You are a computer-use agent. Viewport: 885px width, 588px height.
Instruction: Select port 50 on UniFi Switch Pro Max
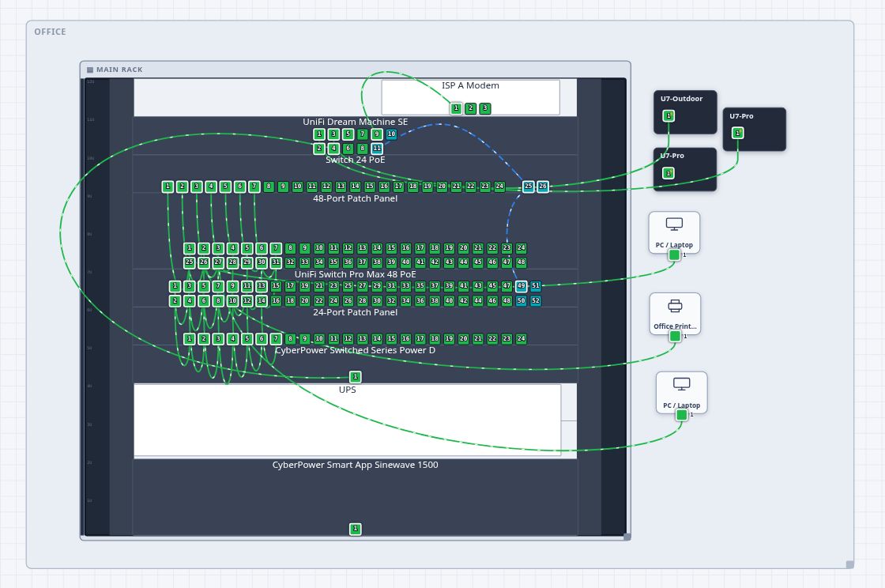click(x=521, y=301)
